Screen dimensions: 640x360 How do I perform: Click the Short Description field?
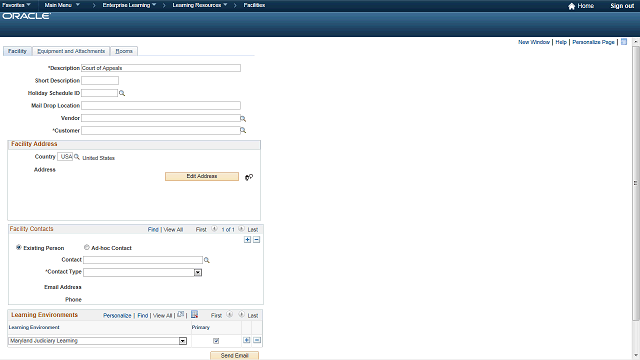click(x=100, y=80)
